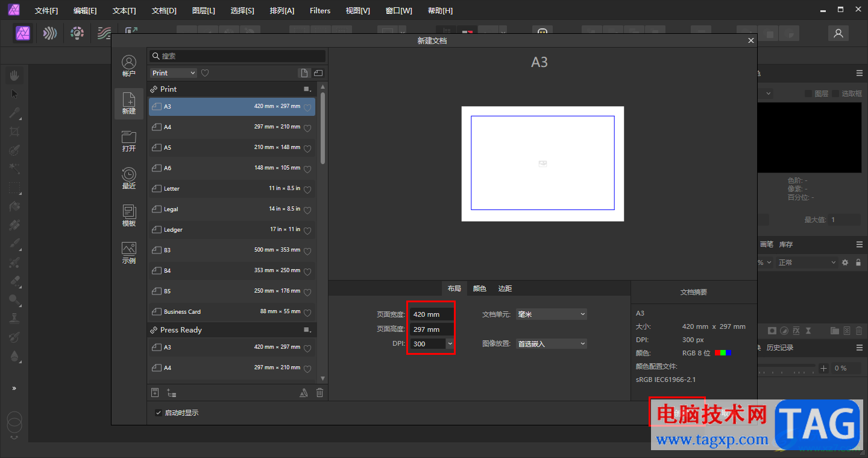Select the Move tool arrow
Viewport: 868px width, 458px height.
point(14,94)
